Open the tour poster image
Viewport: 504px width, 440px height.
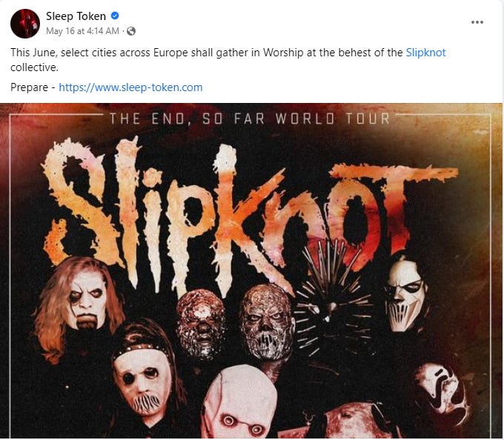pos(251,271)
